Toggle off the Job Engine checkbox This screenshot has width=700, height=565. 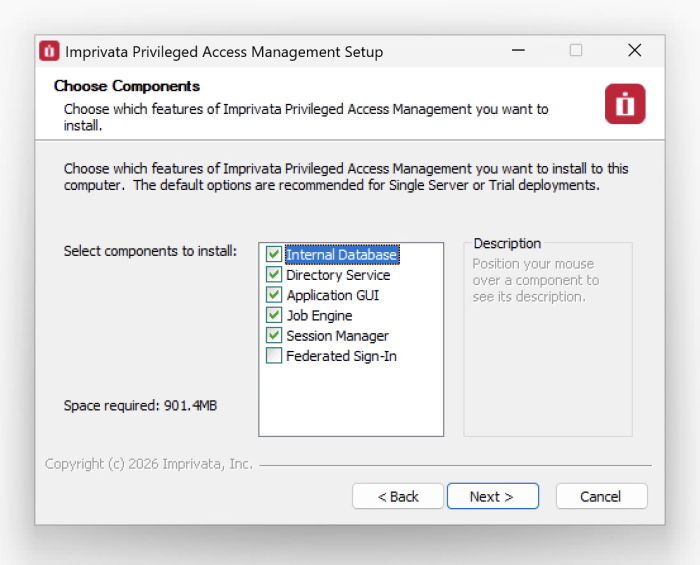pyautogui.click(x=274, y=316)
